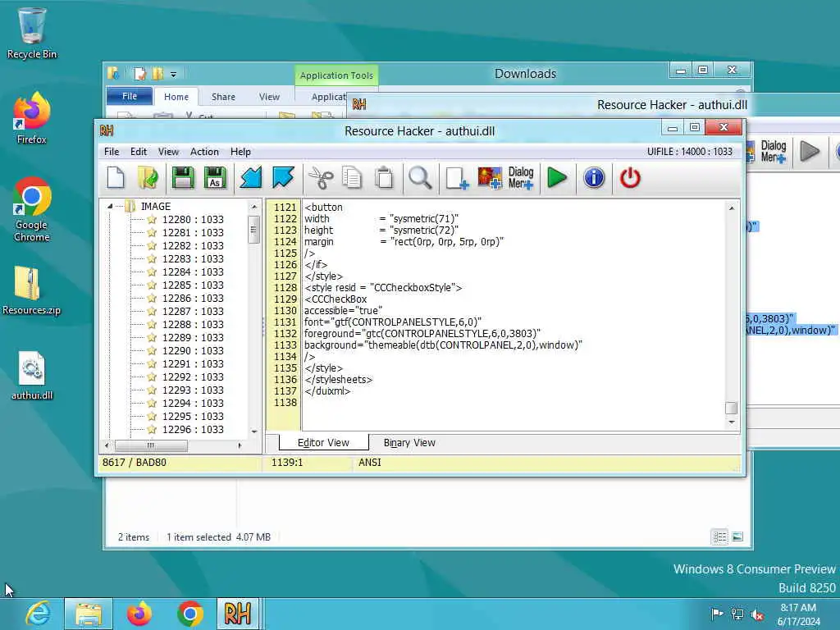Click the </stylesheets> line in the editor

click(x=338, y=380)
